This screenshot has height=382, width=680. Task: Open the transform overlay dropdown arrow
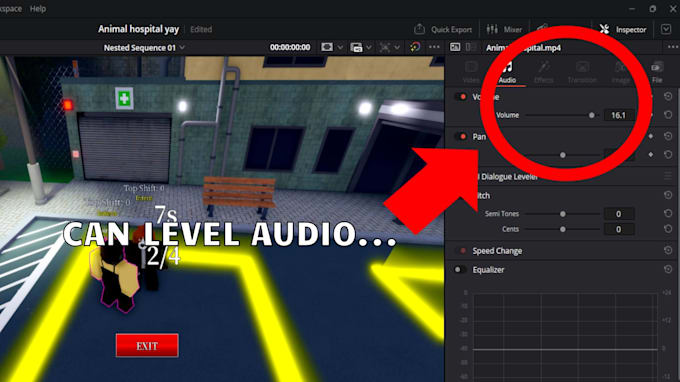tap(397, 47)
